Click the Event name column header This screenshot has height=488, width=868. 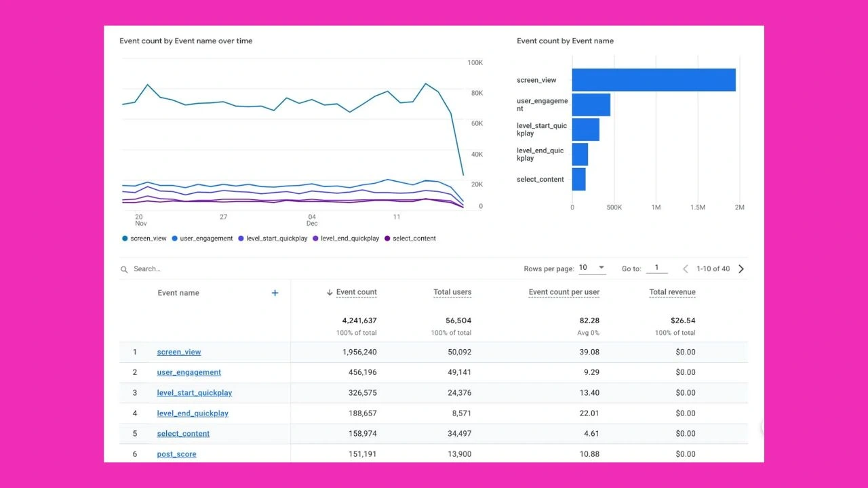pos(178,293)
